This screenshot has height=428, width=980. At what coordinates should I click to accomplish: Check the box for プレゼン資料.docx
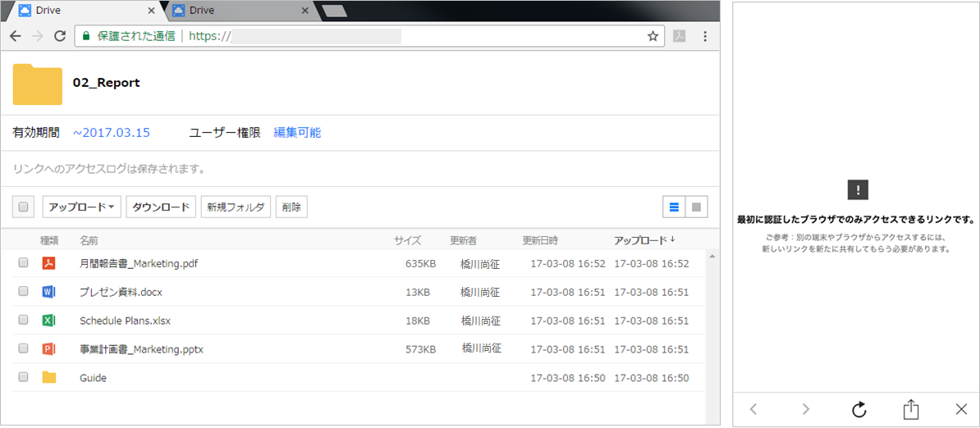(24, 292)
